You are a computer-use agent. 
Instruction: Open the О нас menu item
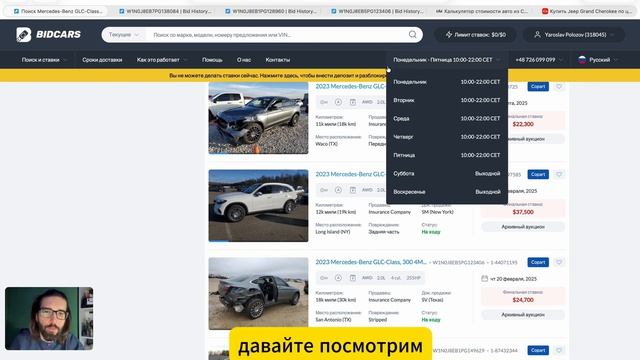[x=244, y=60]
